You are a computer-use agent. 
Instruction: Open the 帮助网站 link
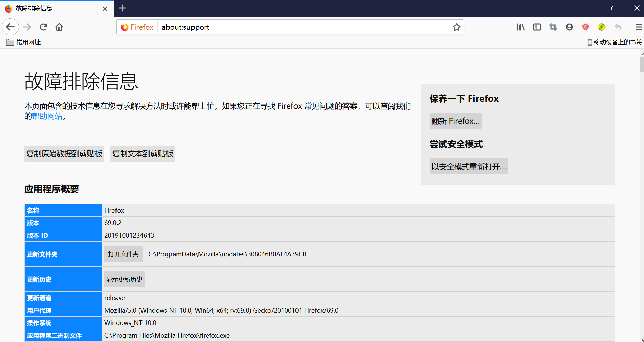tap(47, 116)
